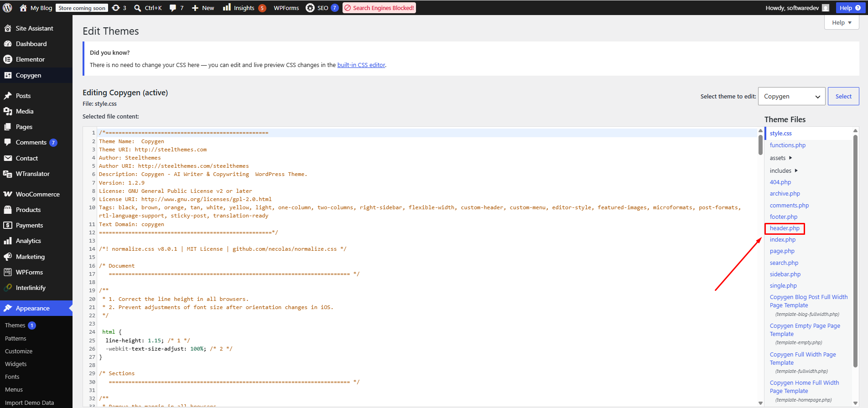Click the WPForms sidebar icon
This screenshot has height=408, width=868.
tap(8, 272)
